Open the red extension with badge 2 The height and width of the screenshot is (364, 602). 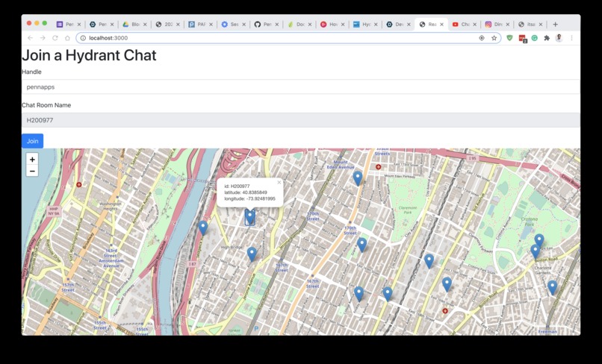tap(522, 38)
